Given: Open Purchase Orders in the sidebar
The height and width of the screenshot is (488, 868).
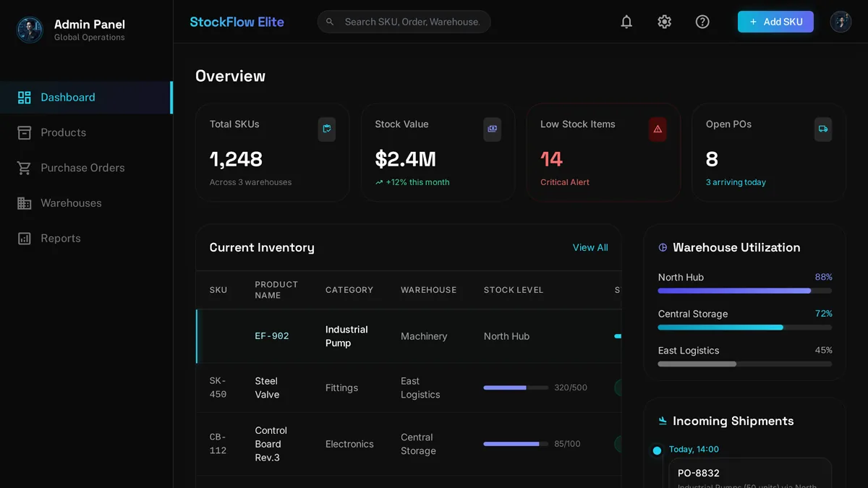Looking at the screenshot, I should (86, 168).
